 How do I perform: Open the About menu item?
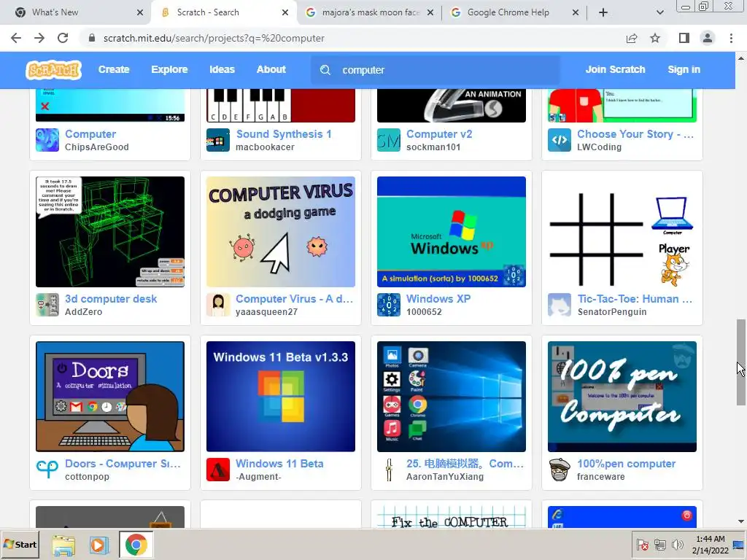pos(271,69)
